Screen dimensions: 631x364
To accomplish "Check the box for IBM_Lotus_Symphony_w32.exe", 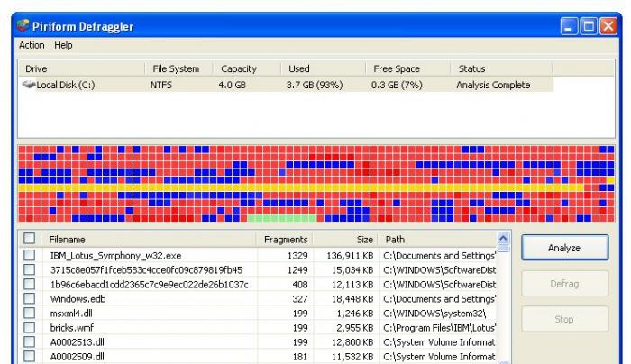I will [x=30, y=255].
